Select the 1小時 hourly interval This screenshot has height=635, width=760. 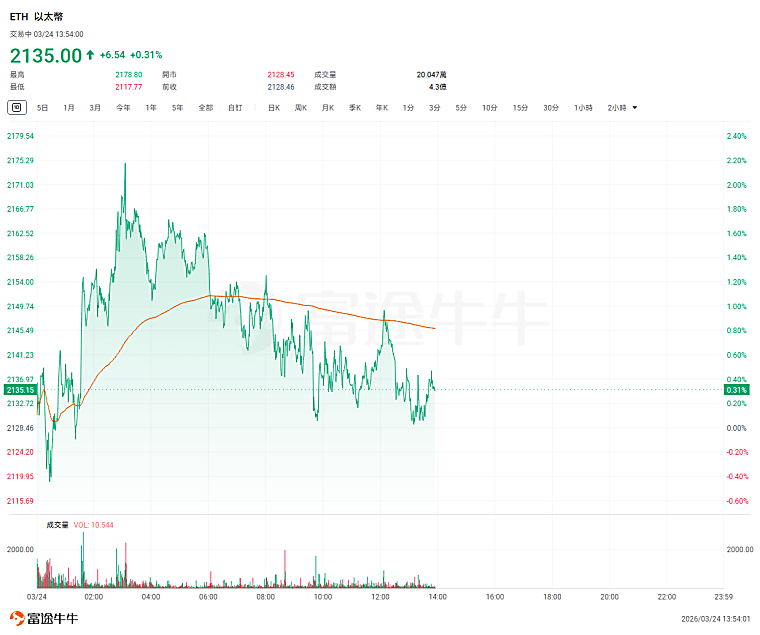coord(584,108)
